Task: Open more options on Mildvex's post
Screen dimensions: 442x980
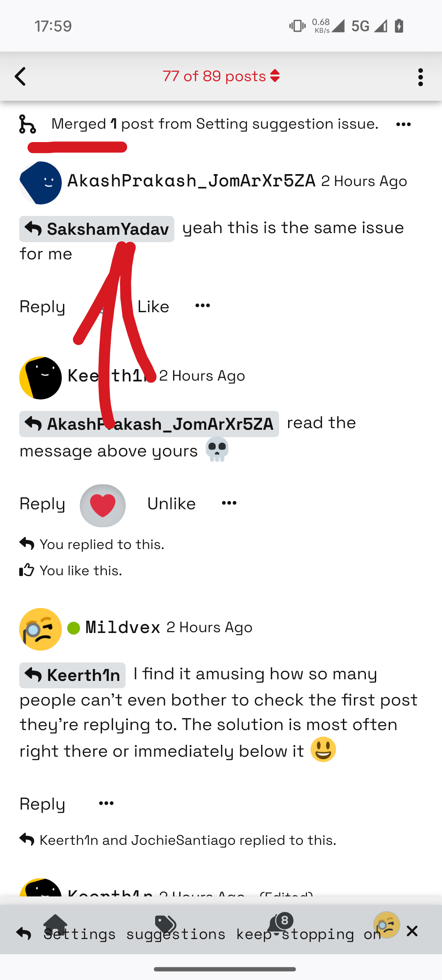Action: 106,803
